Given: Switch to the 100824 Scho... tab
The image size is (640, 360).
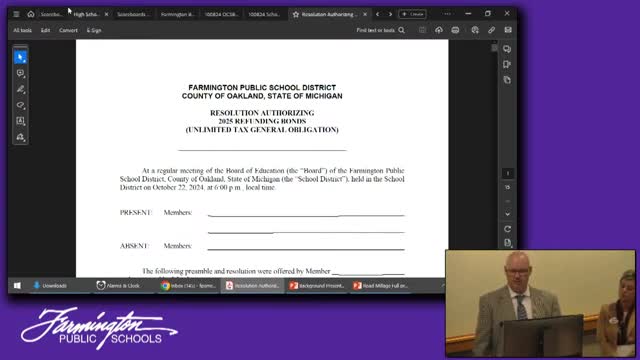Looking at the screenshot, I should (x=264, y=14).
